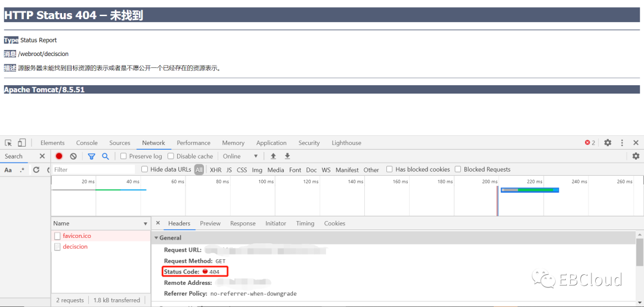Toggle the device toolbar icon
Viewport: 644px width, 307px height.
pos(21,143)
